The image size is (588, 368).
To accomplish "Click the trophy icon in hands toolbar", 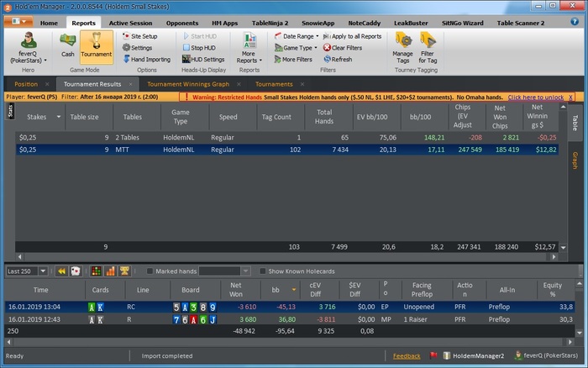I will [x=124, y=271].
